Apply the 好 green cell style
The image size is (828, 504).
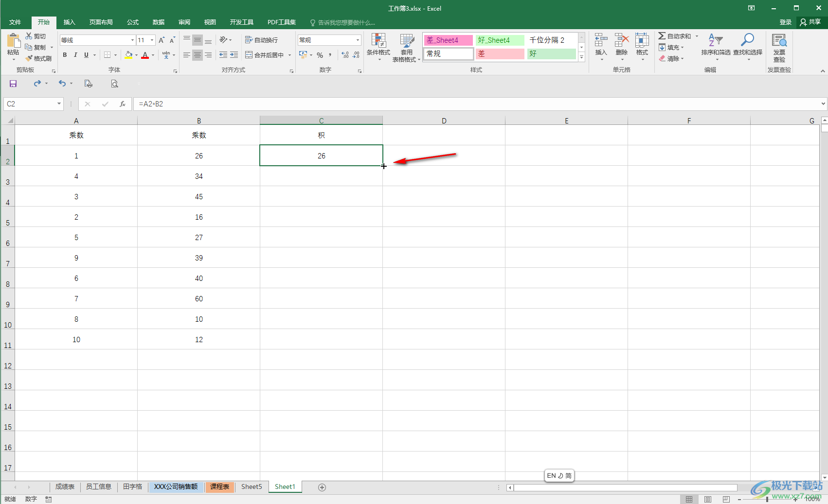[x=552, y=54]
